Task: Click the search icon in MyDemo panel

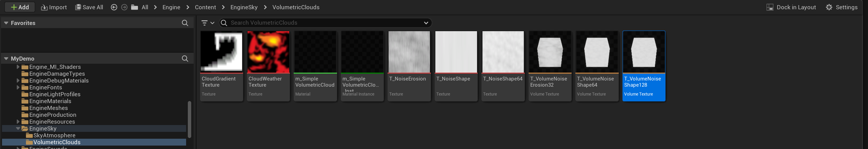Action: [185, 59]
